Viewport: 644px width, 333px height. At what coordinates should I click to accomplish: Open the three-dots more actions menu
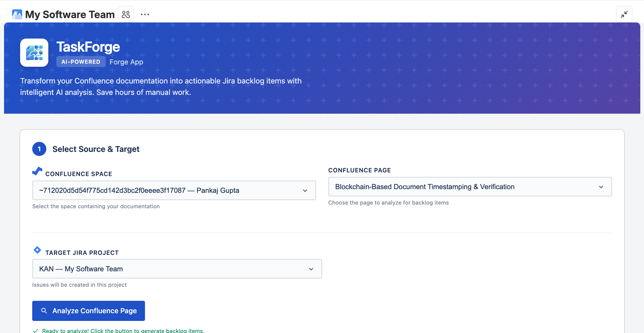(145, 14)
